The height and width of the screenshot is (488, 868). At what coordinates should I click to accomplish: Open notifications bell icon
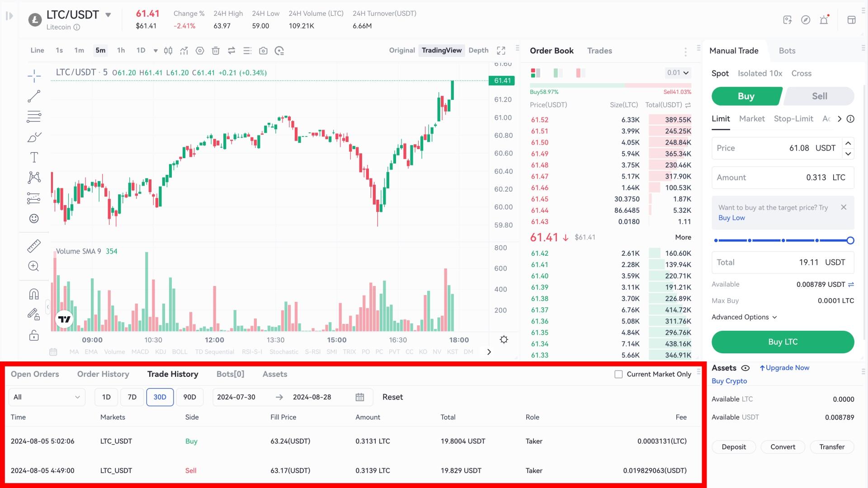824,19
